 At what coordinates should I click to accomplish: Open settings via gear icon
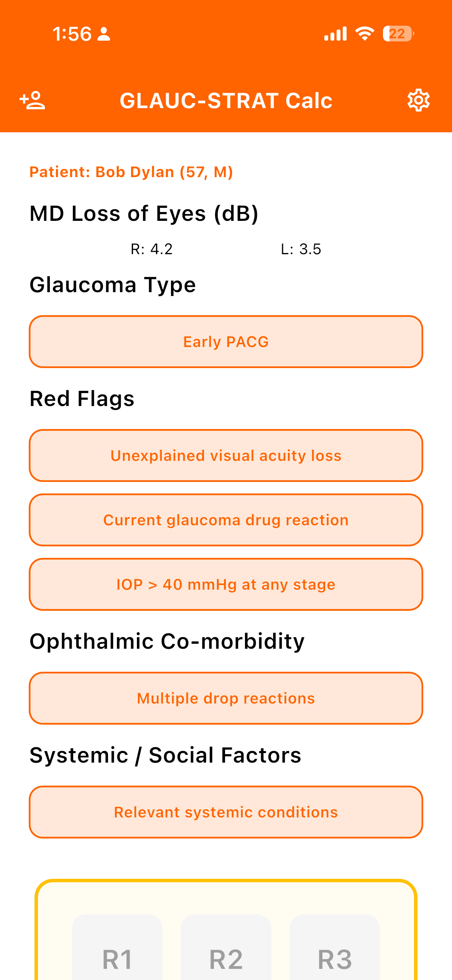pos(418,100)
